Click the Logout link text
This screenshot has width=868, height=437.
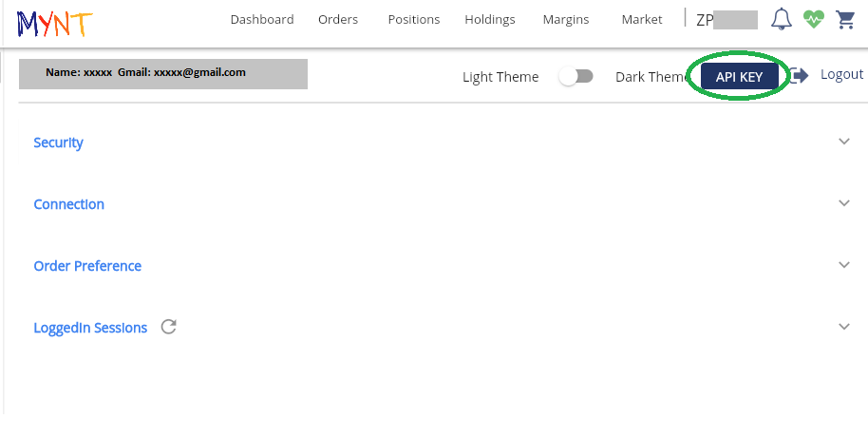click(x=841, y=74)
